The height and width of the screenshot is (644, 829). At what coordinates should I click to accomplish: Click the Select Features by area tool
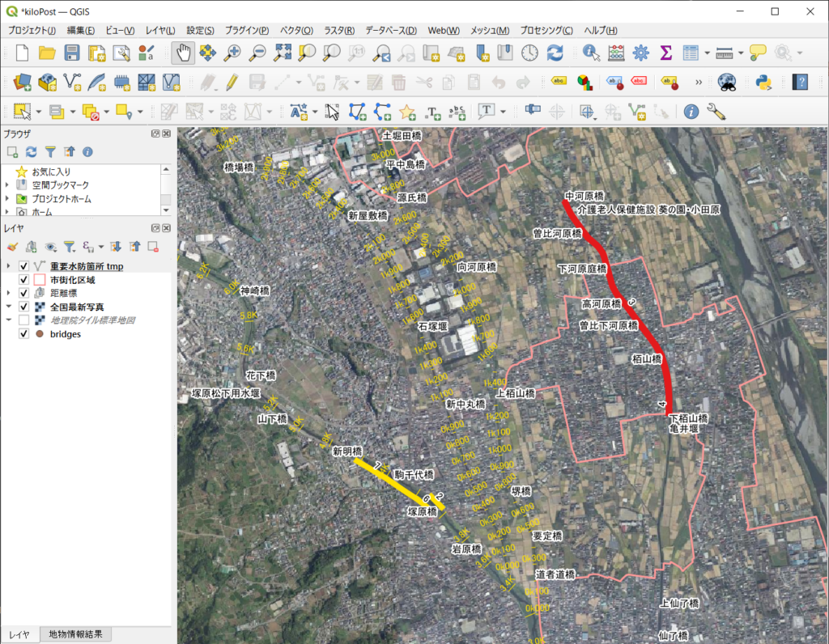coord(22,112)
